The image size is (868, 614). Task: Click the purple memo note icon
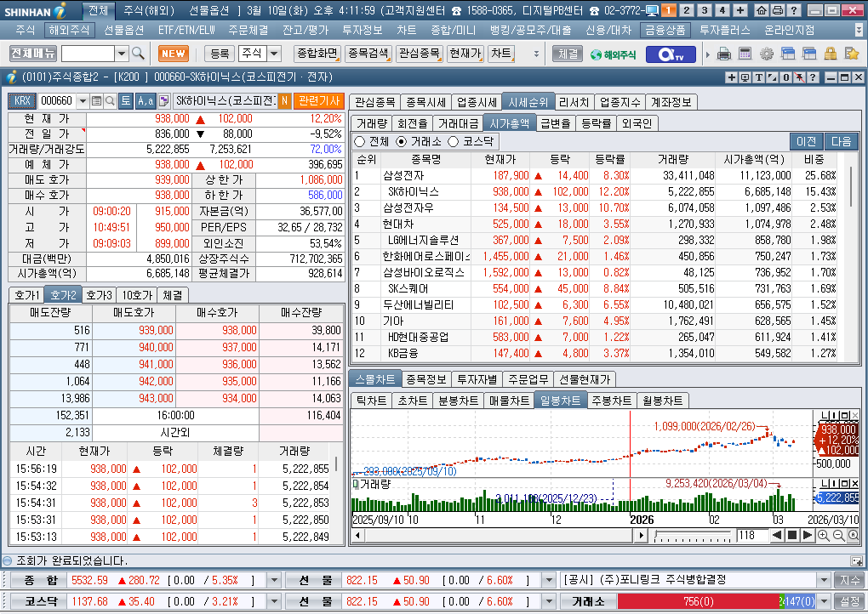coord(164,100)
